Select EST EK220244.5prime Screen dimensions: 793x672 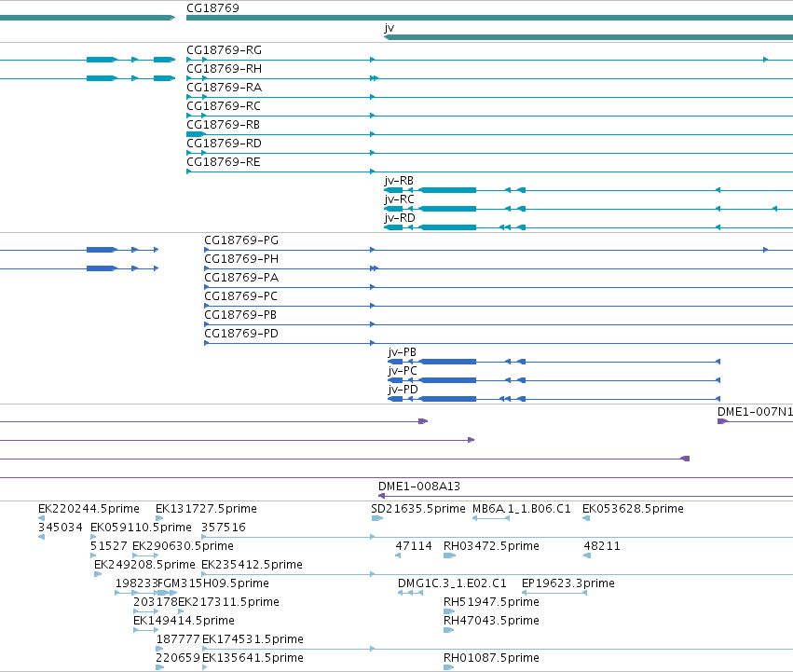[89, 509]
